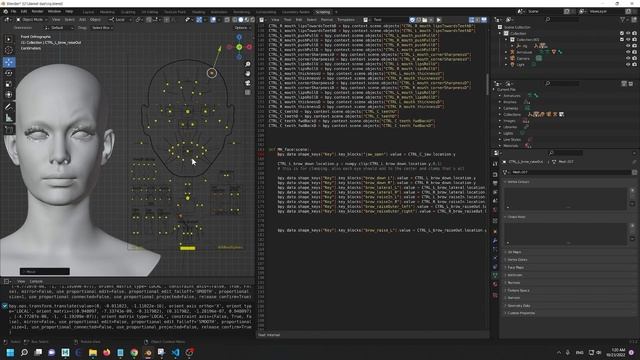Activate the Move tool in viewport toolbar
This screenshot has width=640, height=360.
(x=9, y=62)
